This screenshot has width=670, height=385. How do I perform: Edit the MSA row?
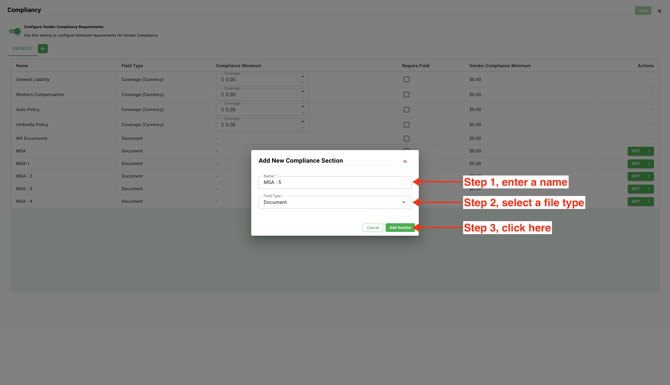pyautogui.click(x=636, y=151)
